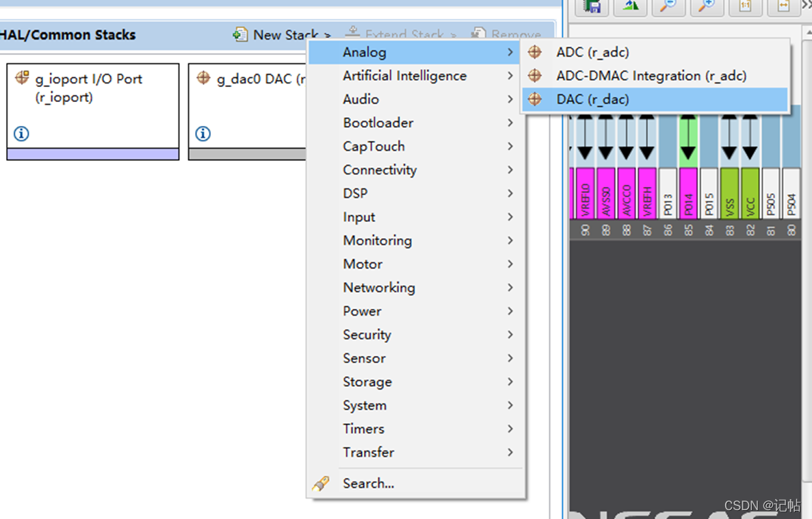Click the fit-to-width view icon
This screenshot has width=812, height=519.
pyautogui.click(x=783, y=6)
